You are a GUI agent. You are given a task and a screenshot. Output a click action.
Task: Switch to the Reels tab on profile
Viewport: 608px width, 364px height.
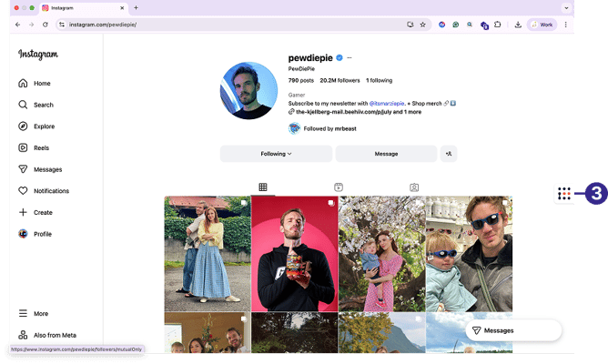[x=338, y=187]
